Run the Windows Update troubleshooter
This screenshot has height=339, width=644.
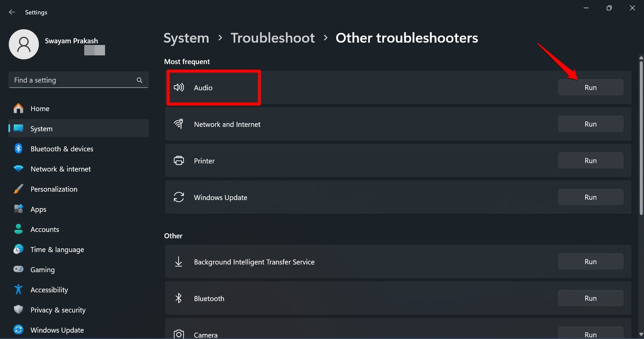pos(590,197)
